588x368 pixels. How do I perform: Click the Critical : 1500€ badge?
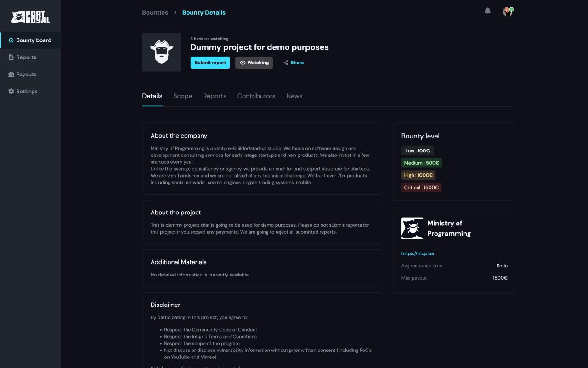421,188
